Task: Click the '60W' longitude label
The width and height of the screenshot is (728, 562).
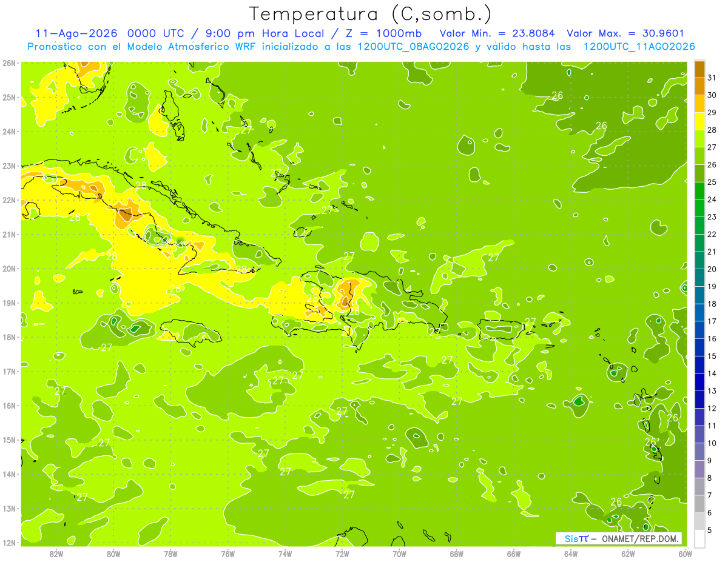Action: pyautogui.click(x=686, y=554)
